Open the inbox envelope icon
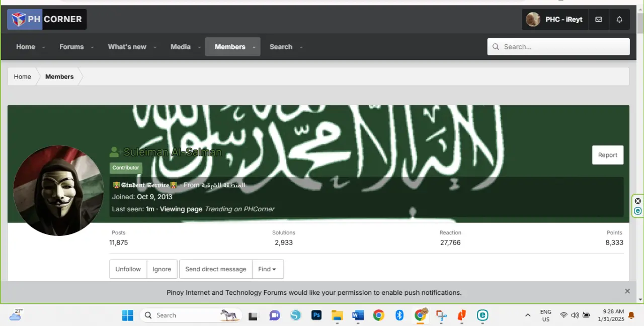 pyautogui.click(x=599, y=19)
